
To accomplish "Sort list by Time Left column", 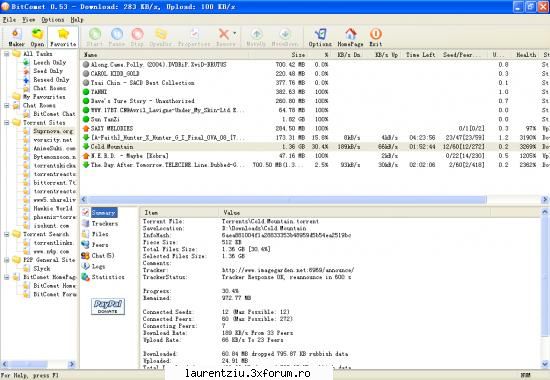I will click(x=420, y=55).
